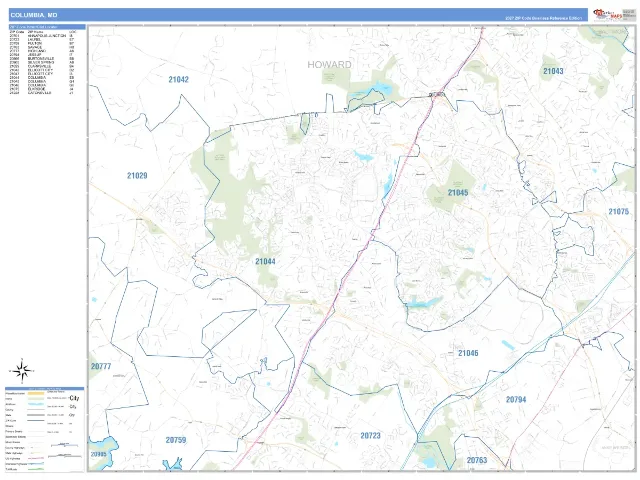Select ZIP code label 21075
This screenshot has width=640, height=480.
(619, 211)
